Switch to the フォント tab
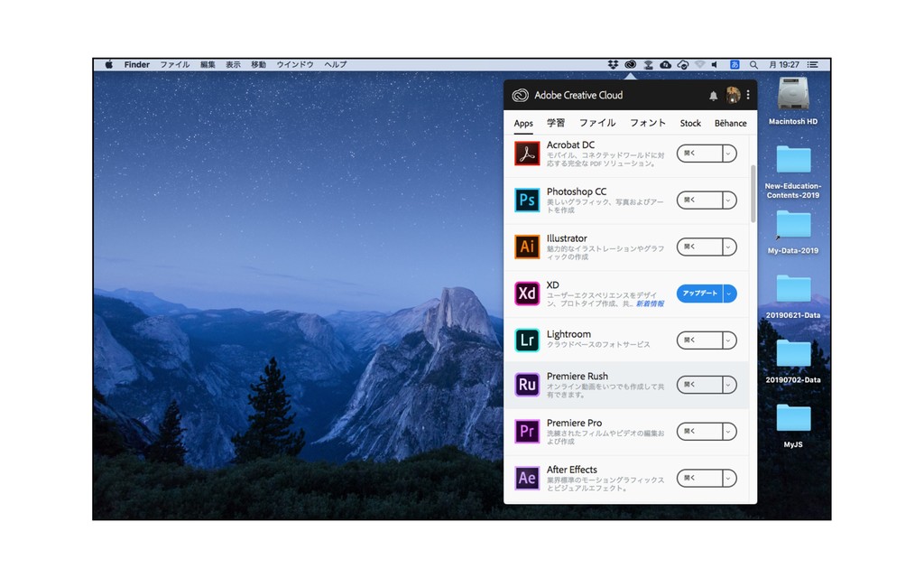 click(648, 123)
